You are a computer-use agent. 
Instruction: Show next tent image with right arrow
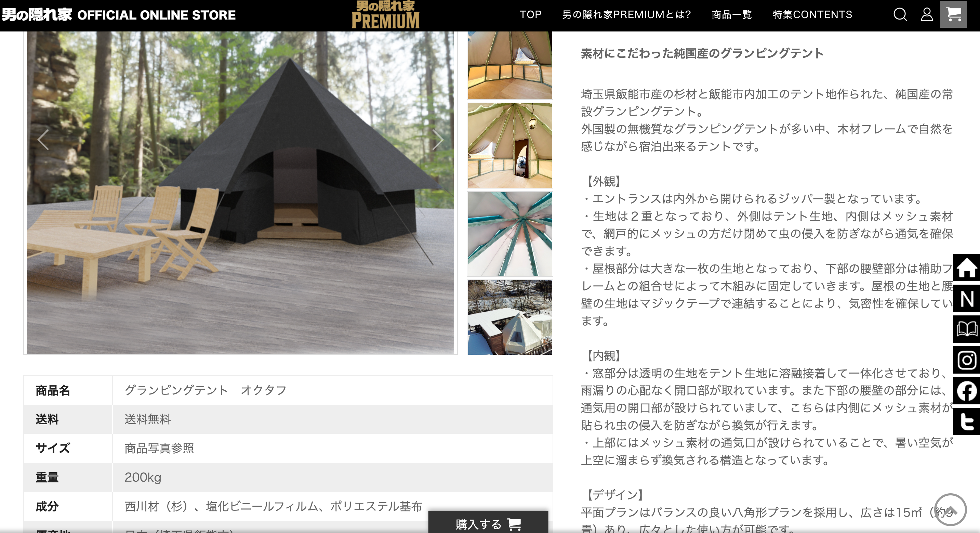pyautogui.click(x=437, y=139)
